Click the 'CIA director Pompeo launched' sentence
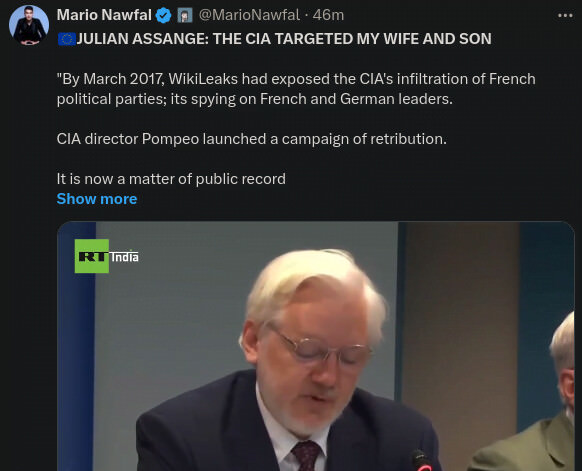The image size is (582, 471). (x=252, y=139)
